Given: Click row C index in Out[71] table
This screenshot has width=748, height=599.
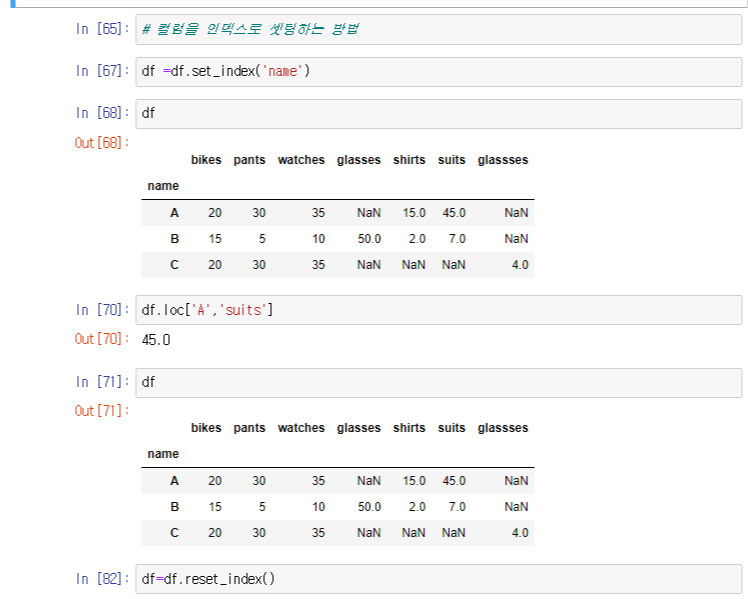Looking at the screenshot, I should pos(175,533).
